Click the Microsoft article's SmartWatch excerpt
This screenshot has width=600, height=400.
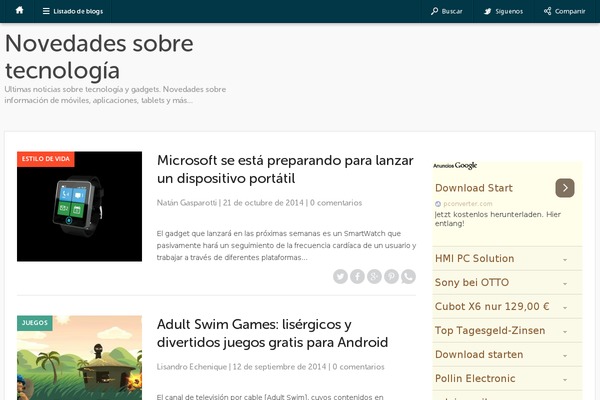point(286,245)
